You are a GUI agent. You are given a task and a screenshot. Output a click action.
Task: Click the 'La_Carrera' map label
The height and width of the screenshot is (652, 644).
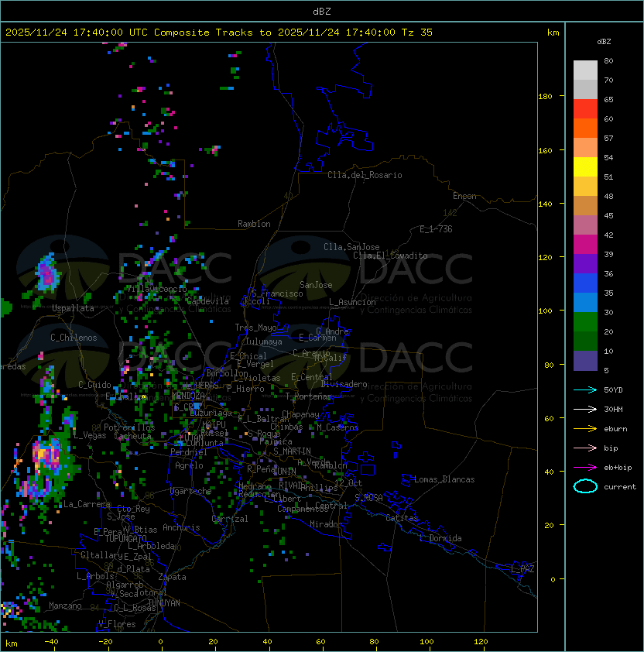point(87,504)
